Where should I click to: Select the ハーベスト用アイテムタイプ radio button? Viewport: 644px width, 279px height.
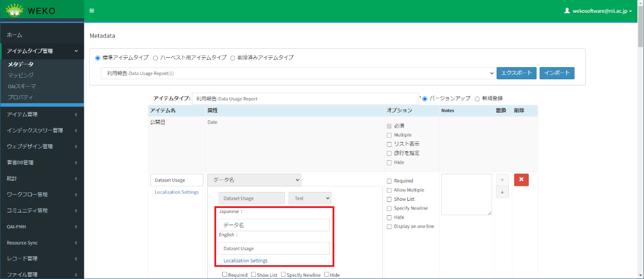[x=156, y=58]
